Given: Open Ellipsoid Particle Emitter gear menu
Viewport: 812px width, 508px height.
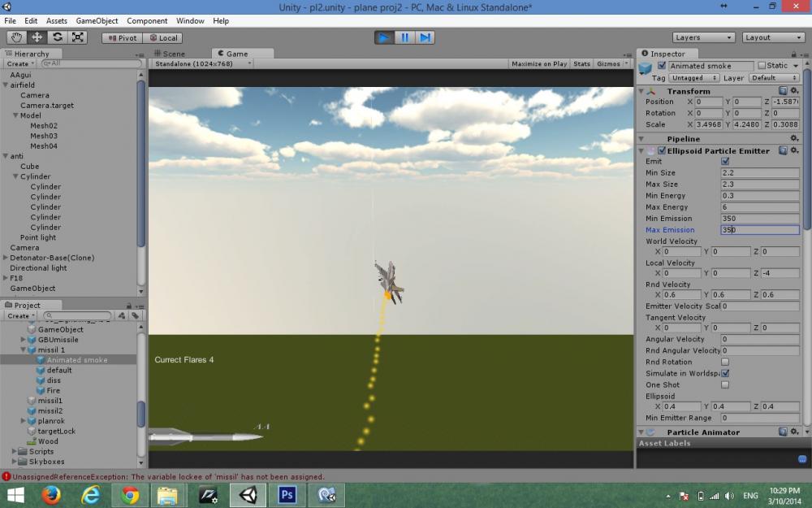Looking at the screenshot, I should [794, 150].
